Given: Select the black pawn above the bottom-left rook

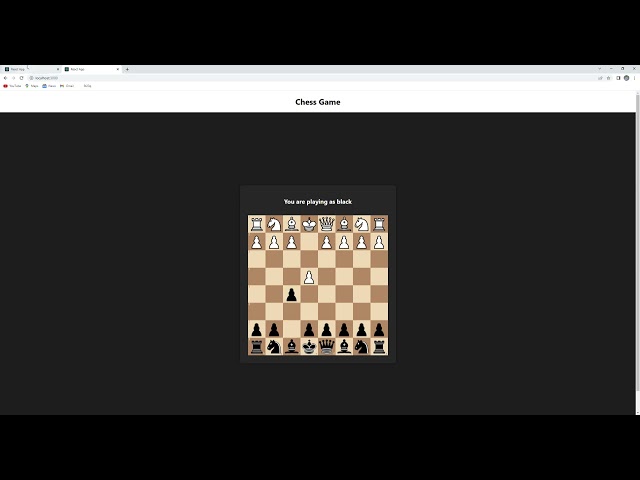Looking at the screenshot, I should pos(257,329).
